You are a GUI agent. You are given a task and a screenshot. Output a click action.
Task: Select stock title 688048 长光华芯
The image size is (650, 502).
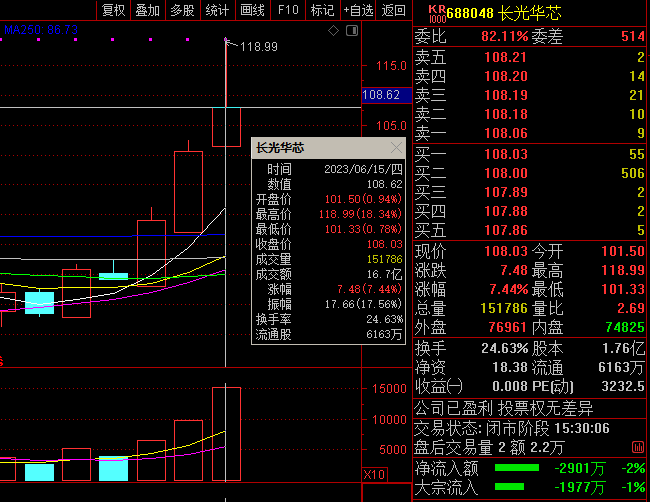(x=504, y=14)
